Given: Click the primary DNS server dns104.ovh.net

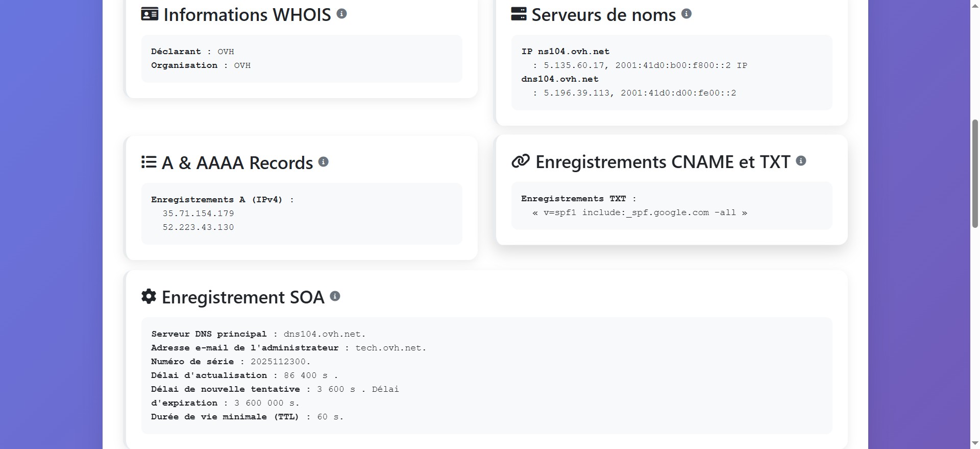Looking at the screenshot, I should 324,334.
